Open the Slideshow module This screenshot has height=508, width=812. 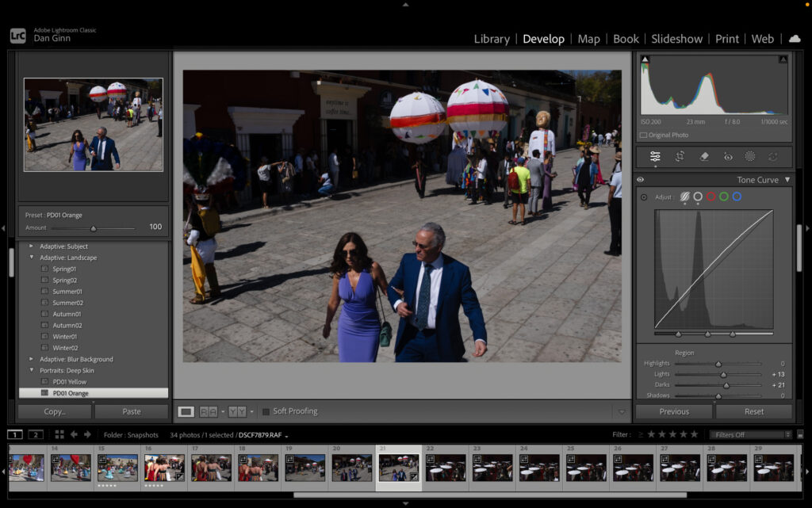pos(676,38)
